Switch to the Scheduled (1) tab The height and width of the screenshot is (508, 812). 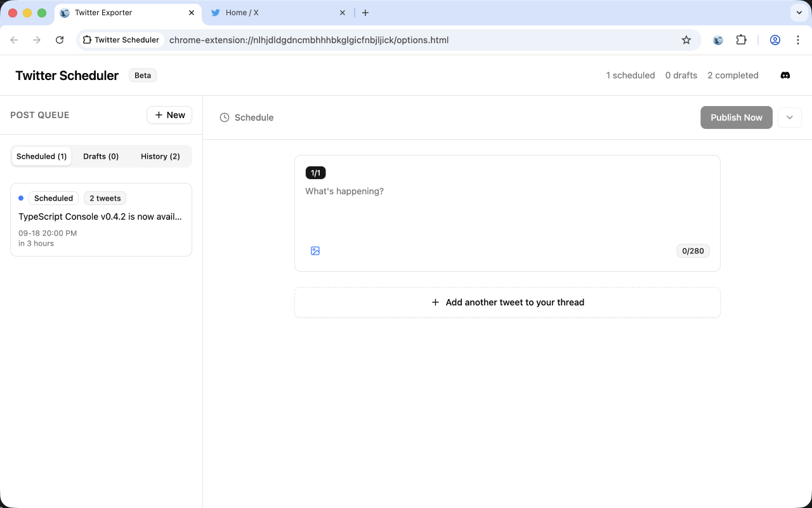pyautogui.click(x=42, y=156)
